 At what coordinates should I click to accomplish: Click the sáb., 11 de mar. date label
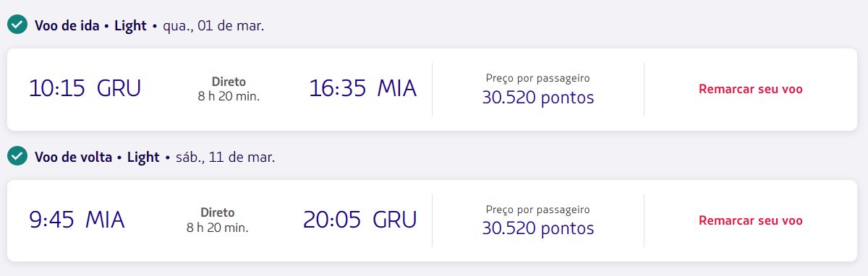[x=226, y=157]
